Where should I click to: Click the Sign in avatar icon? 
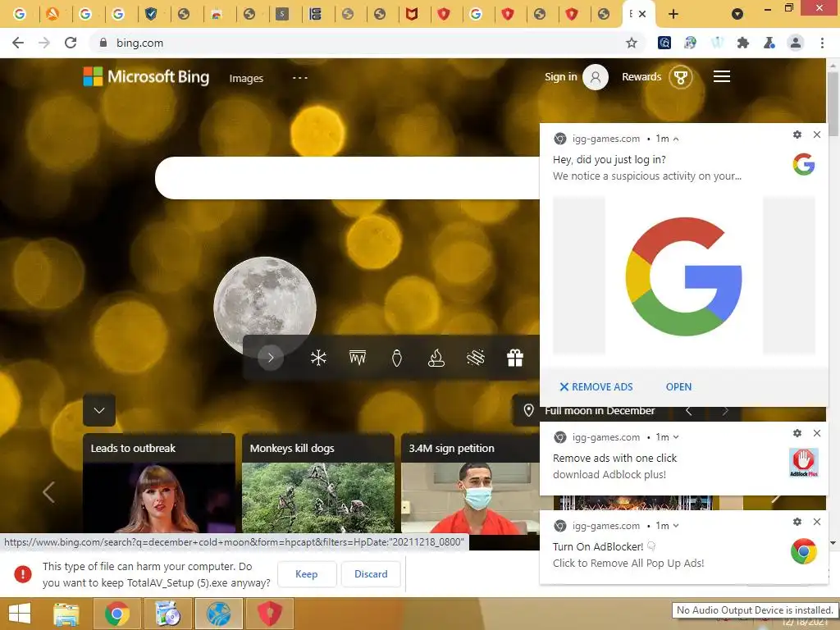point(596,77)
